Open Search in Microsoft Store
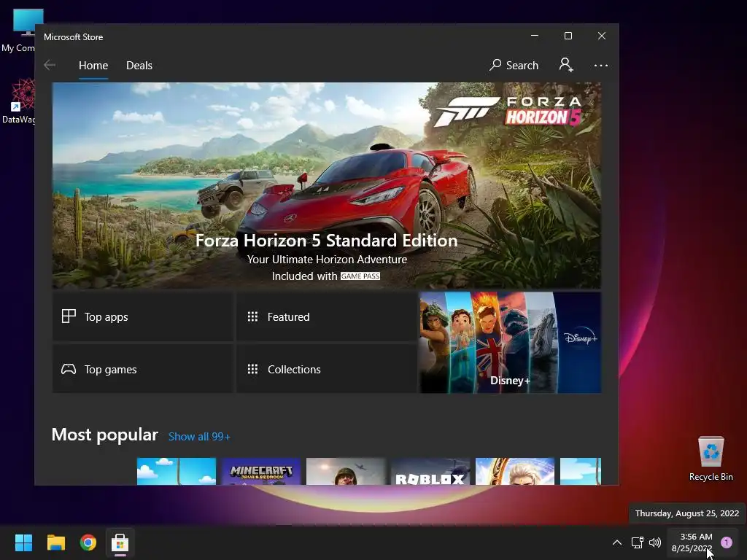The height and width of the screenshot is (560, 747). [514, 65]
